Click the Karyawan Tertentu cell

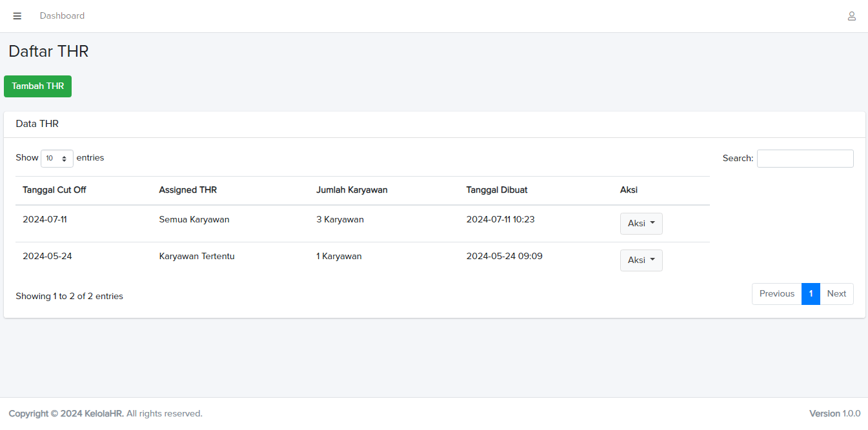[197, 257]
